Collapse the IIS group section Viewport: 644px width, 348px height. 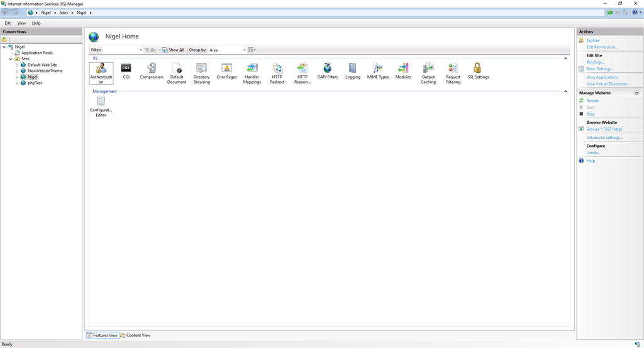click(x=565, y=58)
